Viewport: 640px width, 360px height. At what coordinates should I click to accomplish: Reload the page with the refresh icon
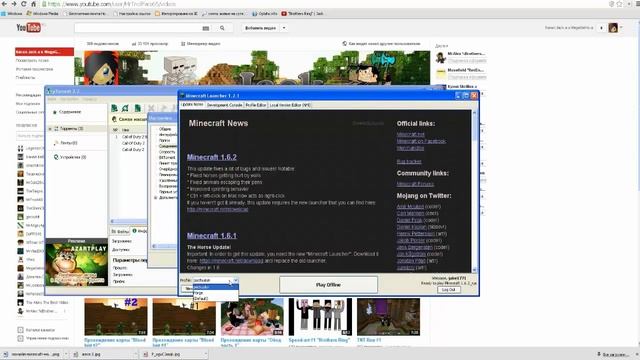[23, 4]
